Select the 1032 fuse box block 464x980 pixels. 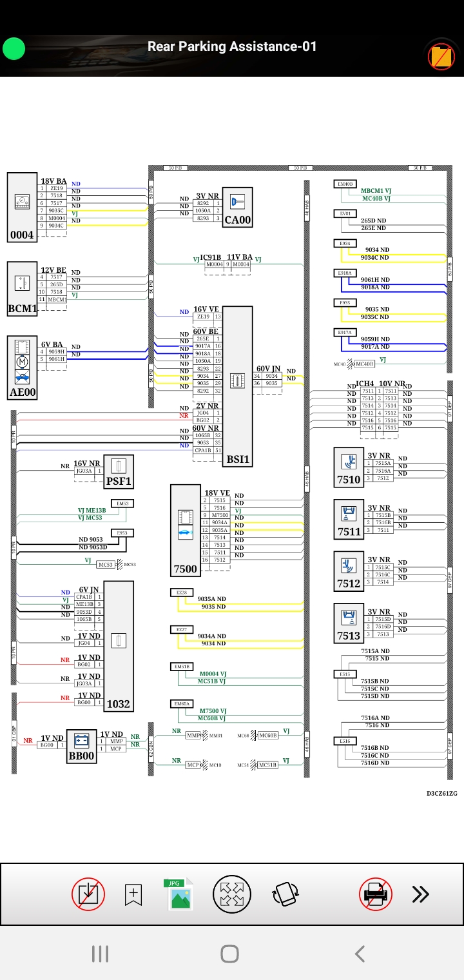(119, 646)
